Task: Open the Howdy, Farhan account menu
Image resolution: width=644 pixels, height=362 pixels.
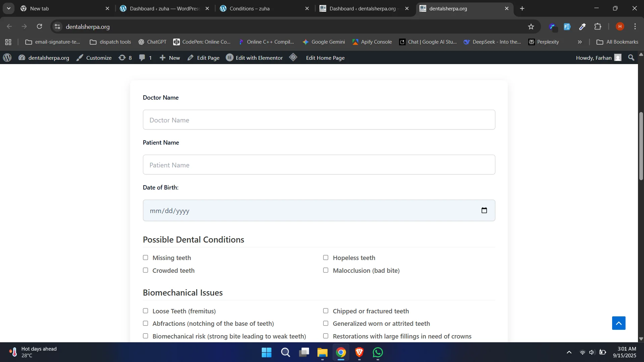Action: [x=599, y=58]
